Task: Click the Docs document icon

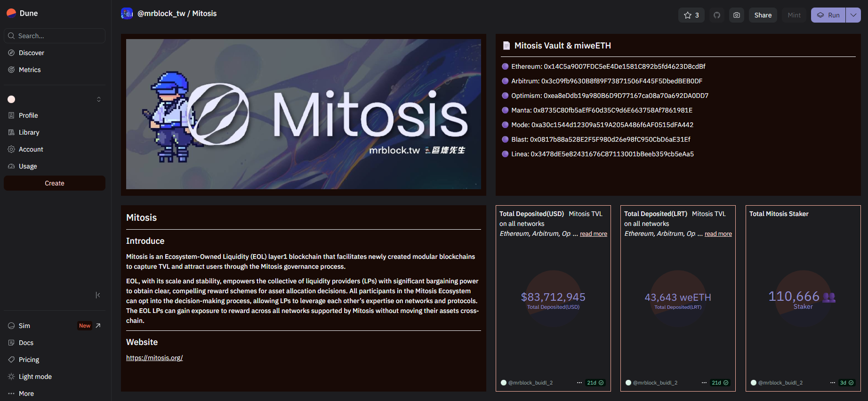Action: pos(11,343)
